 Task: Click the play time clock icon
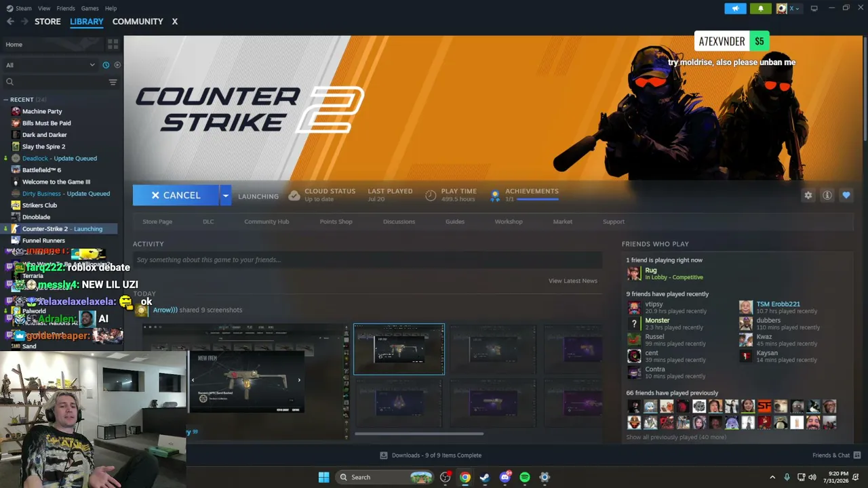(x=431, y=195)
